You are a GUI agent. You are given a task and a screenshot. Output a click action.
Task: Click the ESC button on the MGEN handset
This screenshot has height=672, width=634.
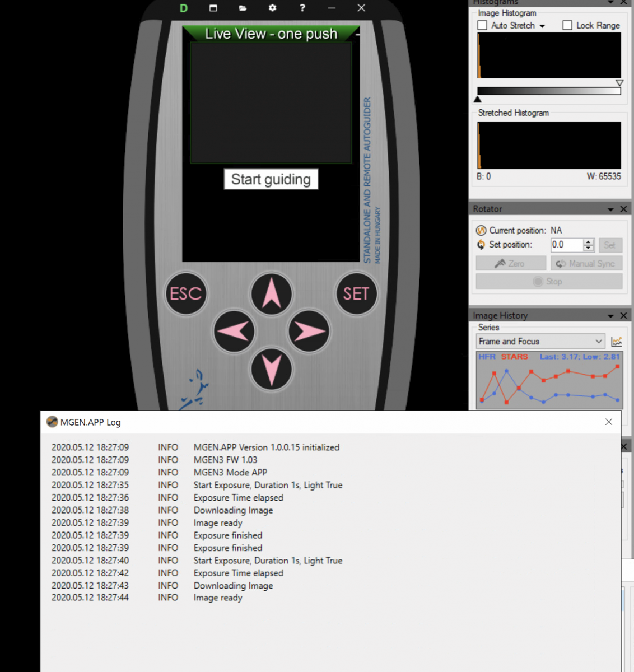(x=186, y=294)
